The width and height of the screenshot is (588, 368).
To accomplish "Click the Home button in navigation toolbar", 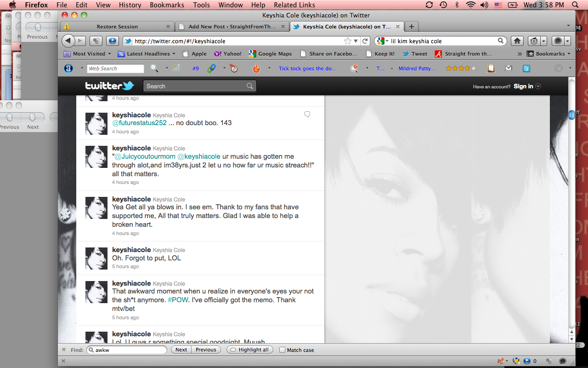I will point(517,41).
